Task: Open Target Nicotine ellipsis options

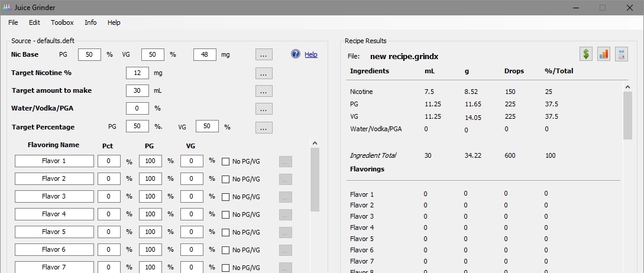Action: tap(264, 73)
